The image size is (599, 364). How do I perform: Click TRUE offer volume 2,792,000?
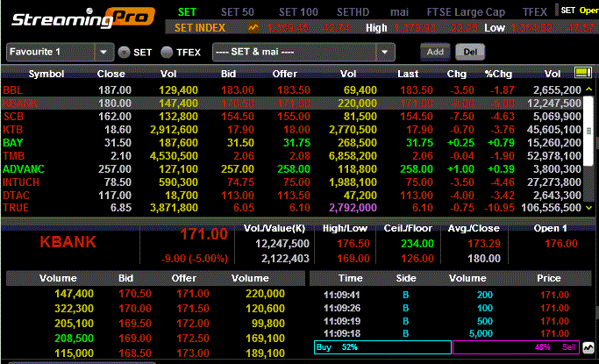[353, 208]
